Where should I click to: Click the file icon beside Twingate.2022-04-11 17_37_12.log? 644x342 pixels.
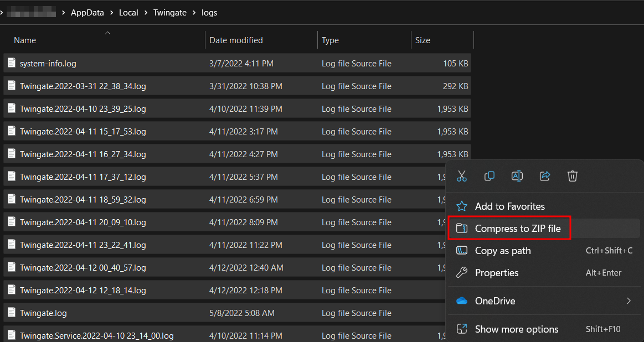(x=12, y=177)
